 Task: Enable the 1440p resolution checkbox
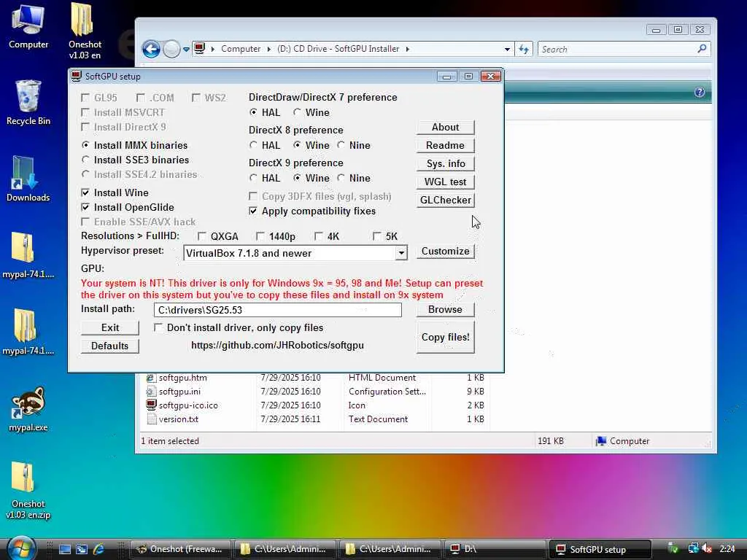pyautogui.click(x=260, y=236)
